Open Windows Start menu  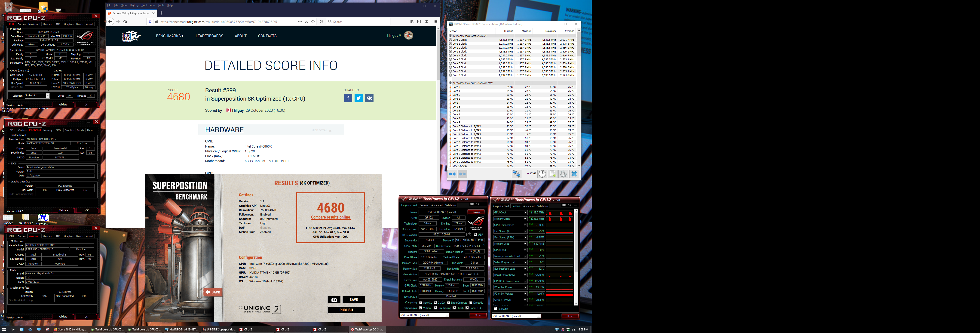(4, 330)
